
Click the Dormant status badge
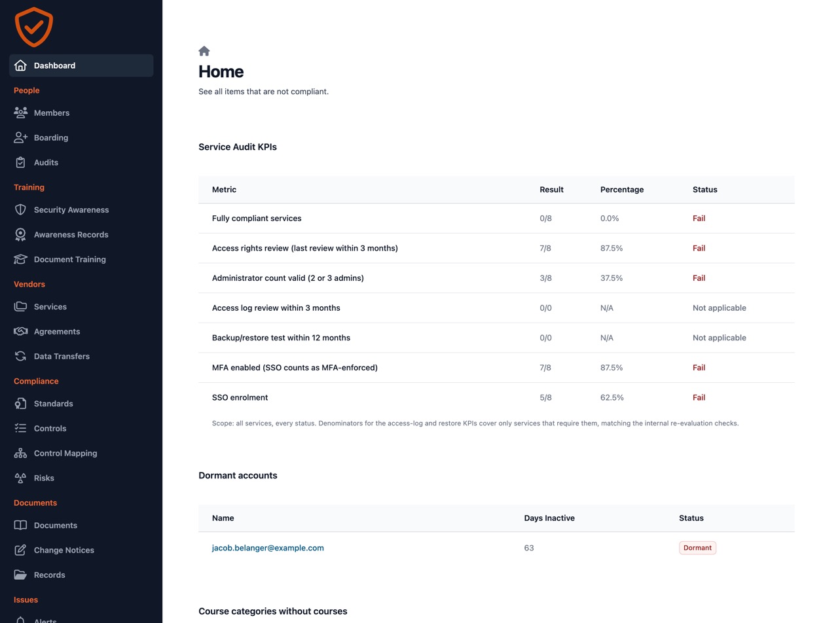pos(697,548)
